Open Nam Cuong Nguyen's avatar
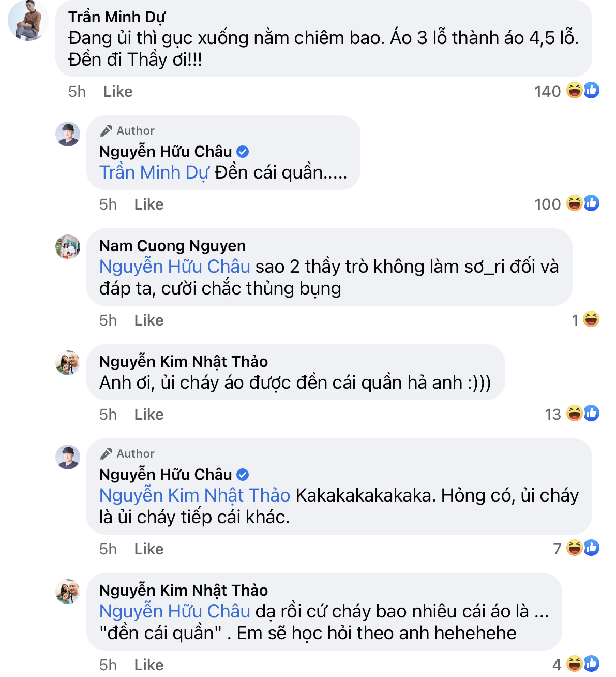 (x=68, y=247)
